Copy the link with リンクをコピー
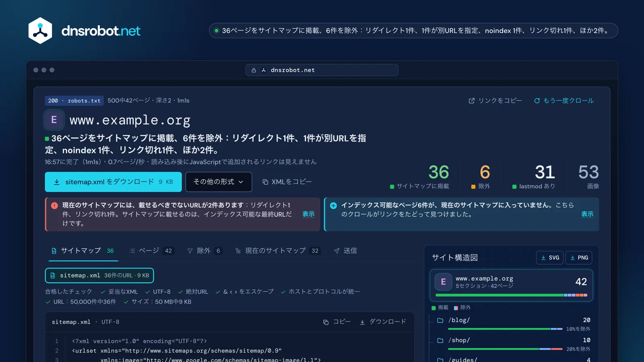 click(495, 101)
